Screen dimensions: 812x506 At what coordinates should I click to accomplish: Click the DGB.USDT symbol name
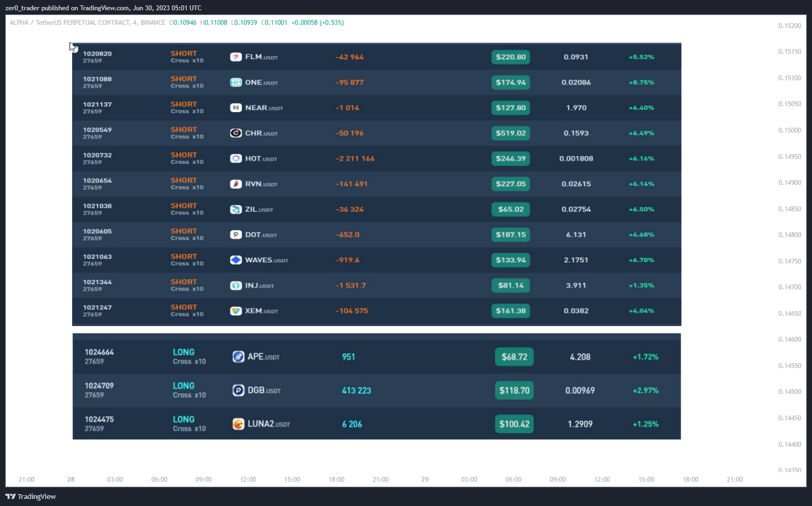coord(264,391)
